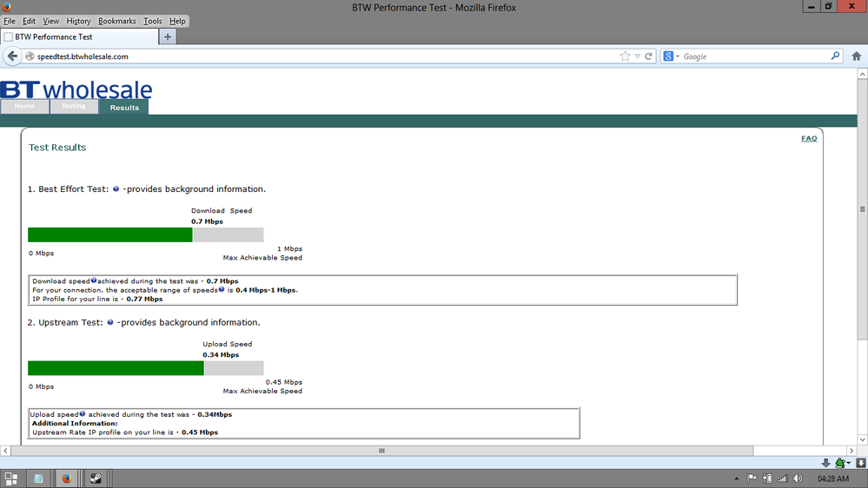Show hidden system tray icons arrow
Viewport: 868px width, 488px height.
[736, 478]
